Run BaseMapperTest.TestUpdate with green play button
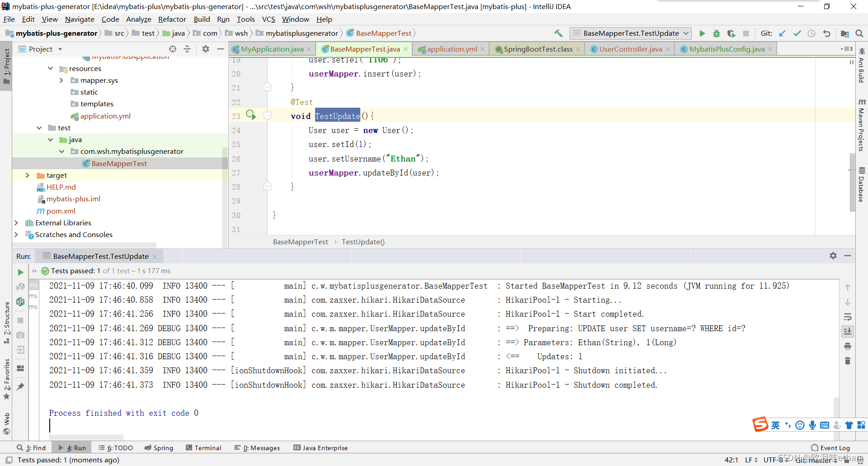Viewport: 868px width, 466px height. tap(702, 33)
